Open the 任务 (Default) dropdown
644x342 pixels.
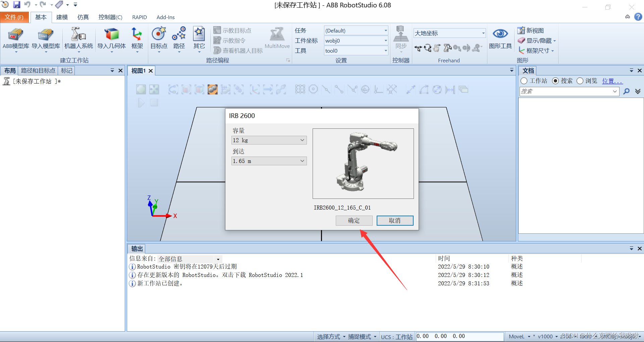pyautogui.click(x=356, y=31)
